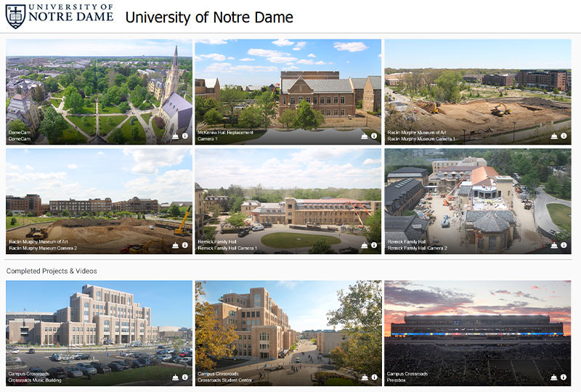Show info for Raclin Murphy Museum Camera 1
Image resolution: width=581 pixels, height=392 pixels.
[x=564, y=136]
